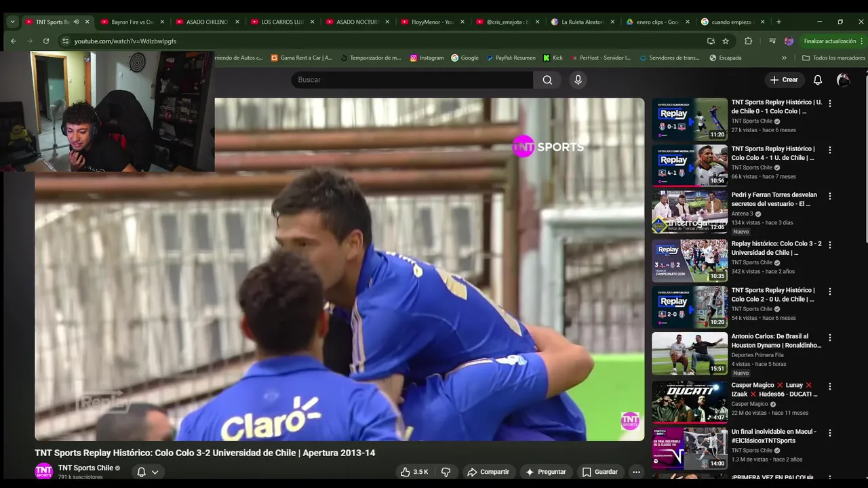This screenshot has height=488, width=868.
Task: Dislike the video
Action: coord(446,472)
